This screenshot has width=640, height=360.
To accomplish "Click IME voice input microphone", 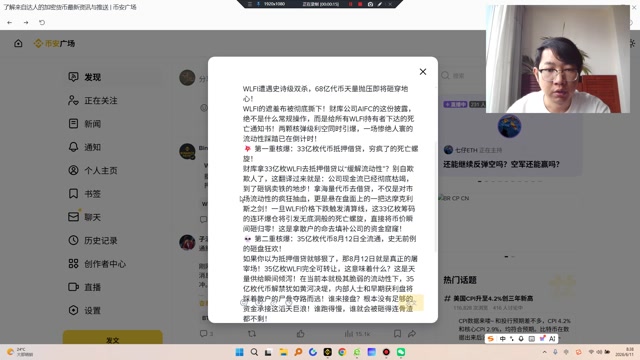I will (x=521, y=339).
